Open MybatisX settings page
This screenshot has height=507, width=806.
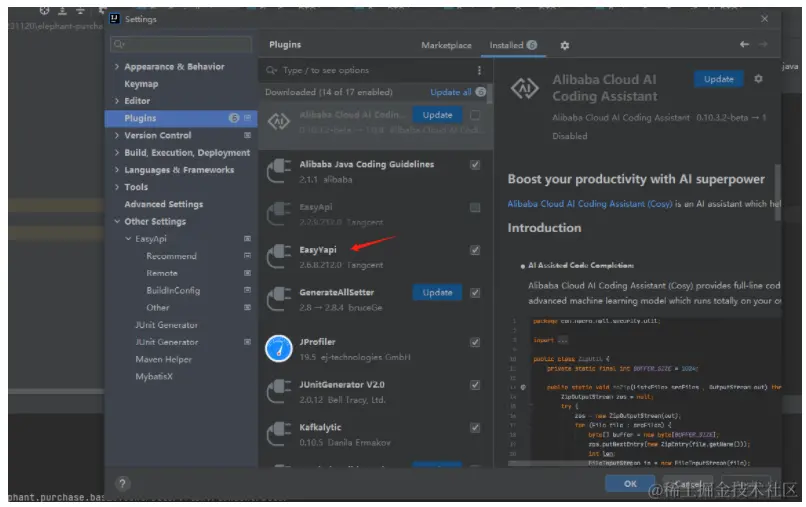(x=154, y=376)
